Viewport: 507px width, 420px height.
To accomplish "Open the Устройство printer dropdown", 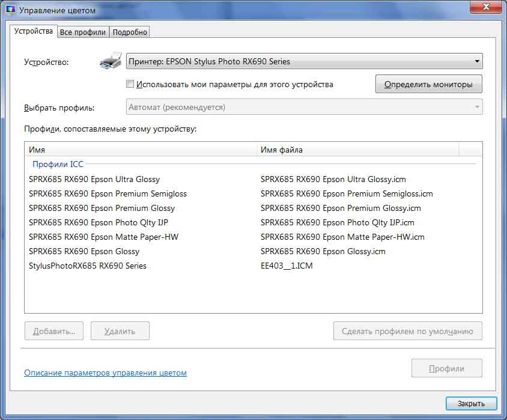I will tap(305, 61).
